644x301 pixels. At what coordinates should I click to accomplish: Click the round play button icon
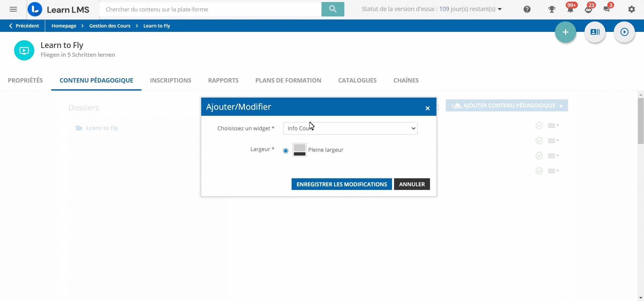click(x=624, y=32)
